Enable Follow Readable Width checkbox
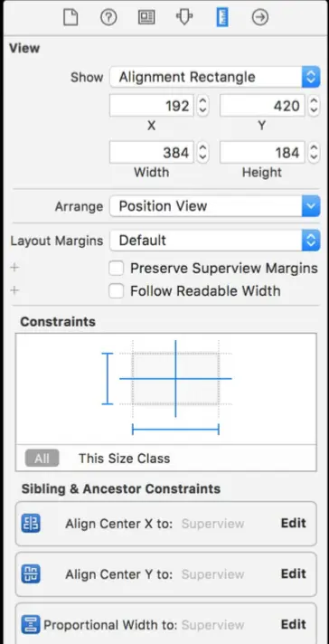Screen dimensions: 329x644 point(116,291)
